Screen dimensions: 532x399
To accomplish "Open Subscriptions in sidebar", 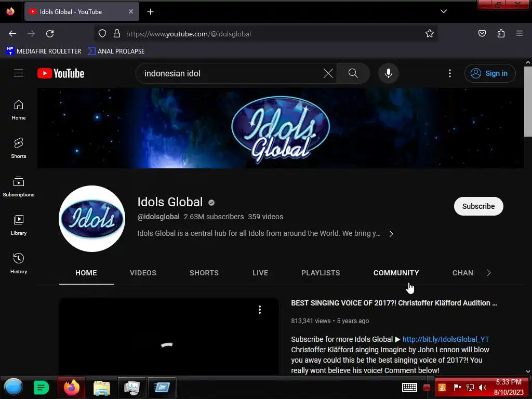I will 19,187.
